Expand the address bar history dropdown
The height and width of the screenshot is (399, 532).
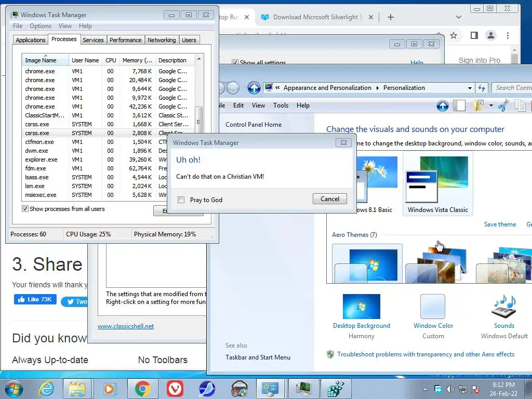pyautogui.click(x=470, y=88)
